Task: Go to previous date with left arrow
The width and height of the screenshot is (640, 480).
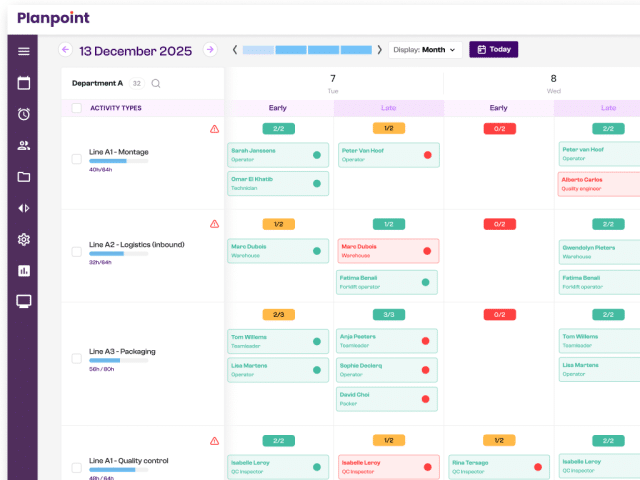Action: (65, 49)
